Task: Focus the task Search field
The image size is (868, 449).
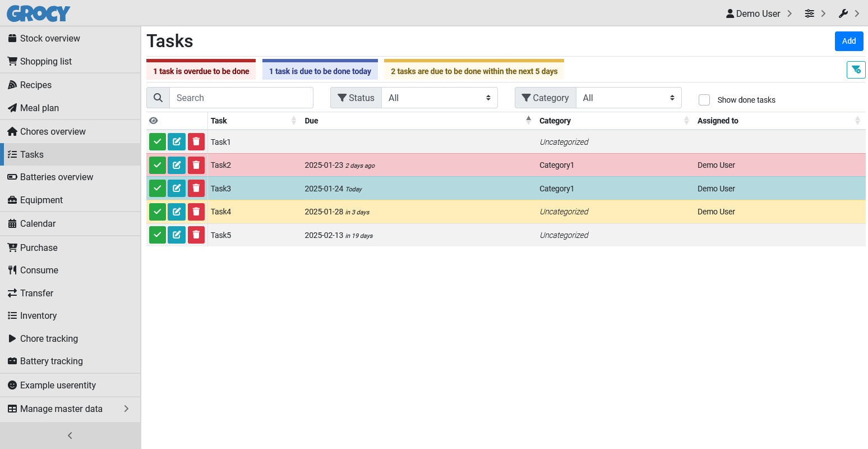Action: click(x=241, y=98)
